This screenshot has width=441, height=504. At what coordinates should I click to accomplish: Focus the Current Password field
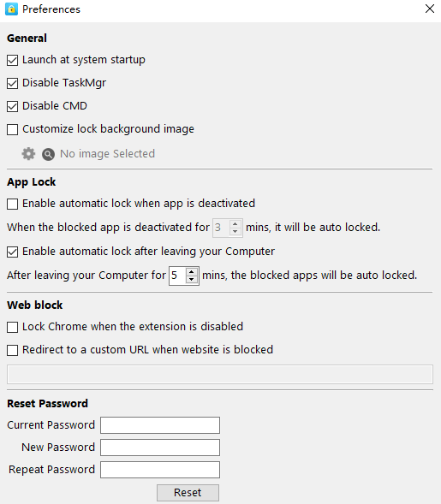(x=160, y=425)
